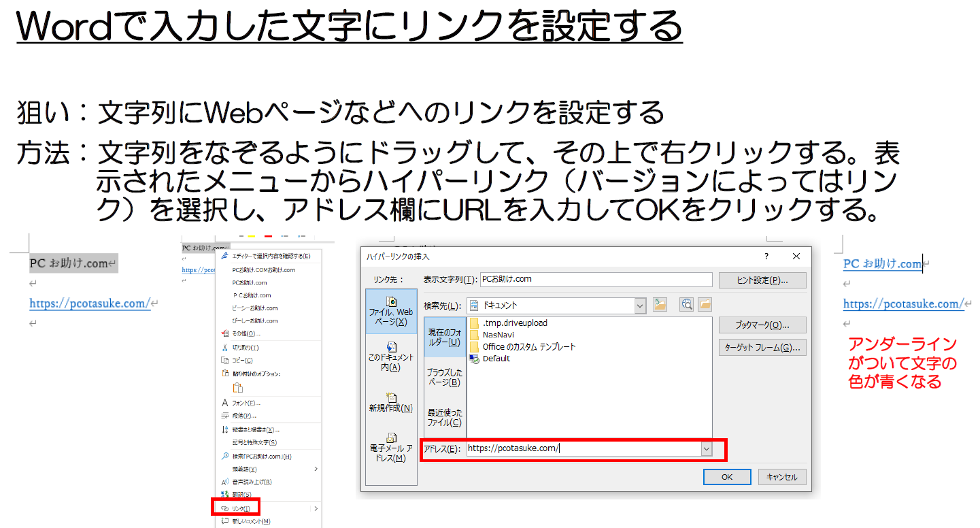Viewport: 980px width, 528px height.
Task: Choose 記号と特殊文字(S) menu entry
Action: click(x=254, y=442)
